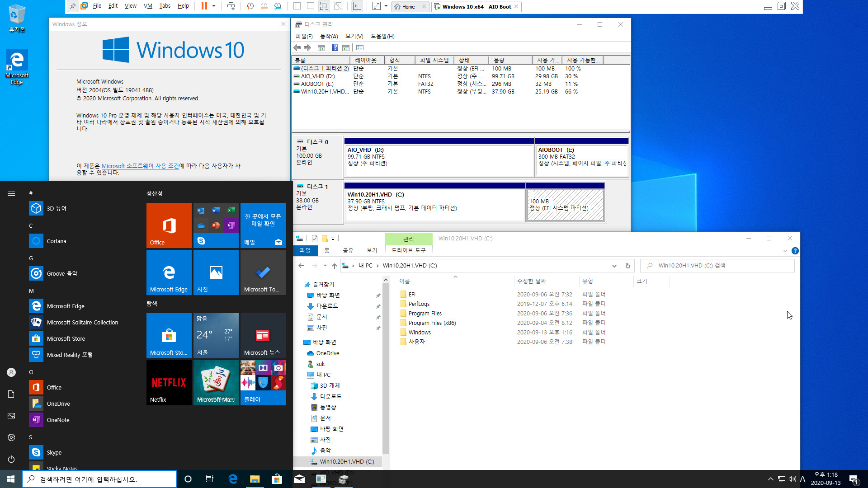The image size is (868, 488).
Task: Take a VM snapshot icon
Action: tap(250, 6)
